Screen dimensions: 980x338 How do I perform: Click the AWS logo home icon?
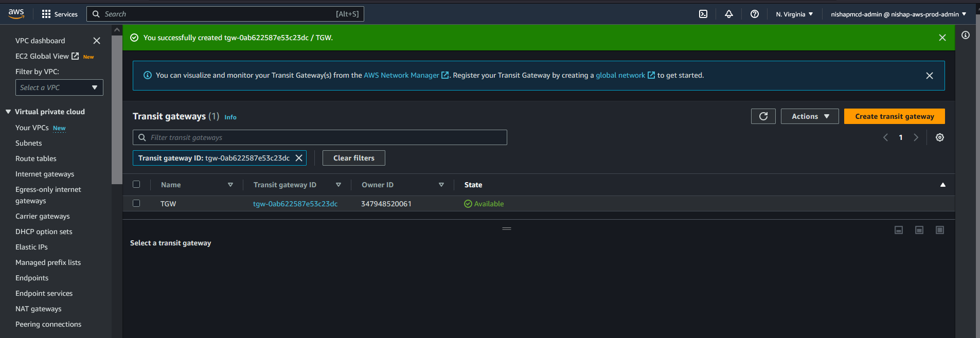click(16, 14)
